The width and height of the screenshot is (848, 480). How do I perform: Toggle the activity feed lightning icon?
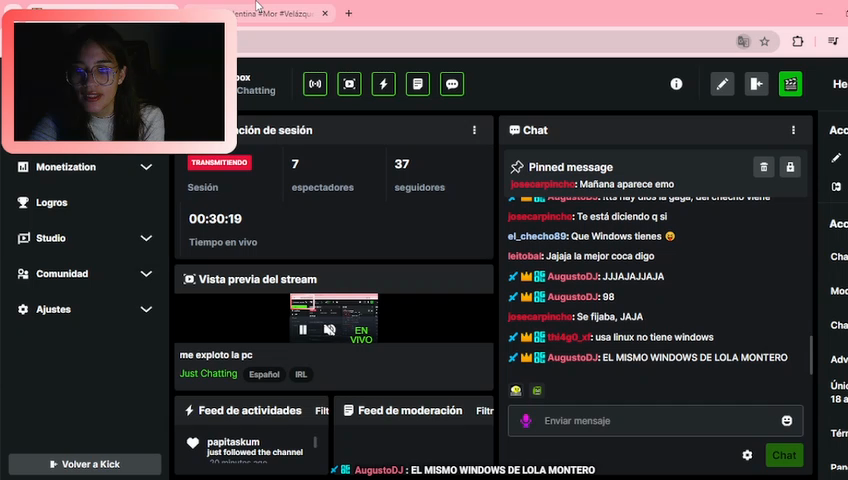click(x=383, y=84)
